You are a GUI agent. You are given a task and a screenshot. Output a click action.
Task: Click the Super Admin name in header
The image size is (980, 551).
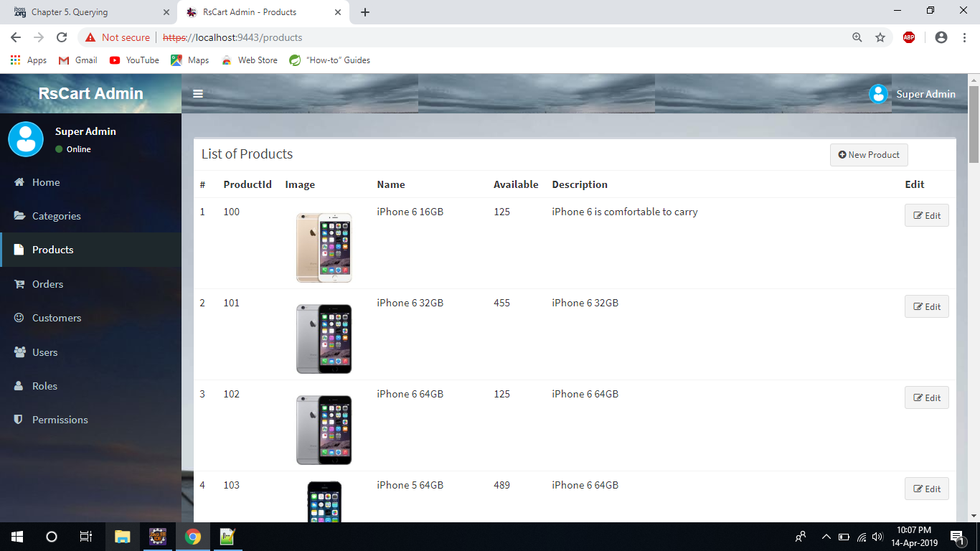[x=925, y=94]
